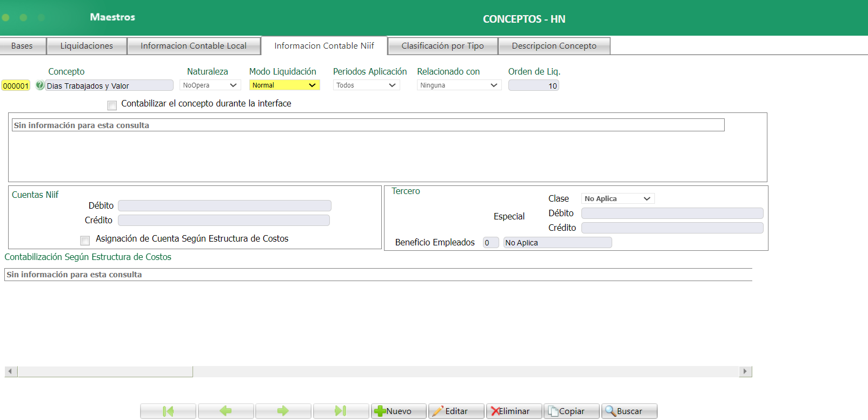The image size is (868, 420).
Task: Click the Editar button
Action: [x=456, y=411]
